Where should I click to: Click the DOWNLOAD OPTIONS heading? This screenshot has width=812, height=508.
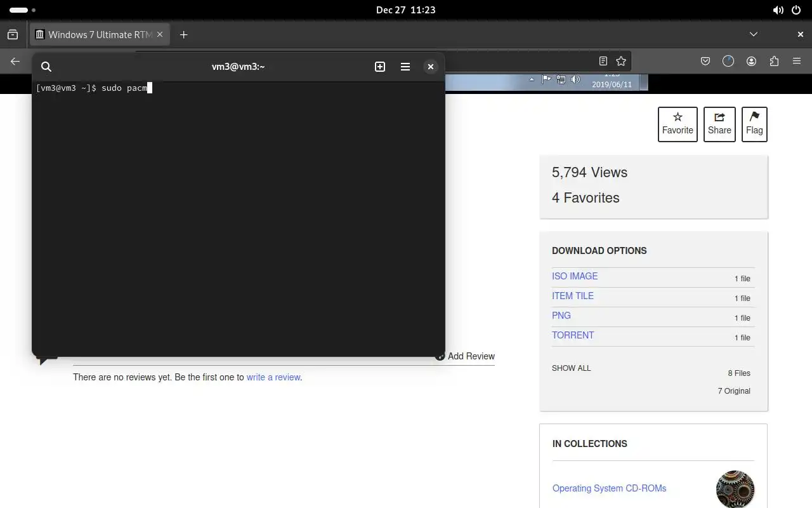(x=599, y=251)
